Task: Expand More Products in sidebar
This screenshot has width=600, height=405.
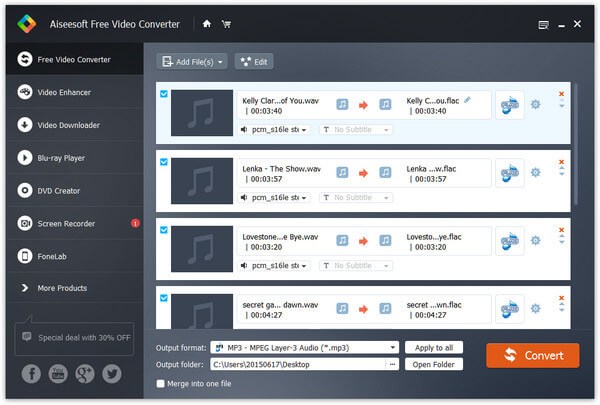Action: (x=75, y=288)
